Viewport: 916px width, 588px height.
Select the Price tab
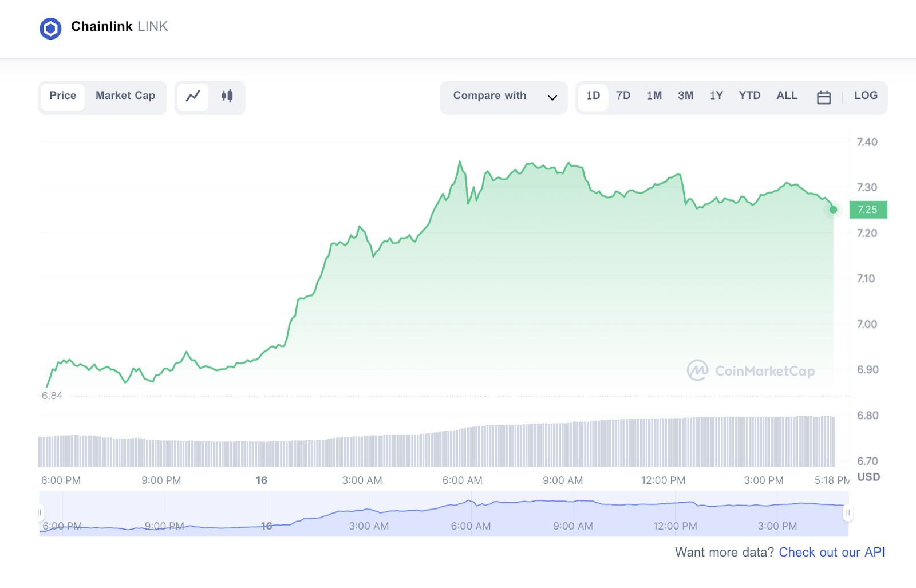click(63, 96)
